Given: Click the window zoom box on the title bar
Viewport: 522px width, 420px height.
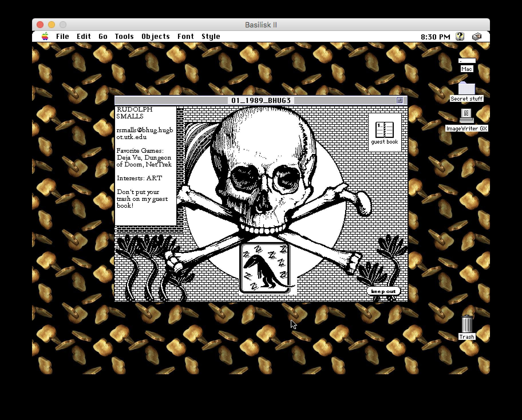Looking at the screenshot, I should [x=399, y=101].
